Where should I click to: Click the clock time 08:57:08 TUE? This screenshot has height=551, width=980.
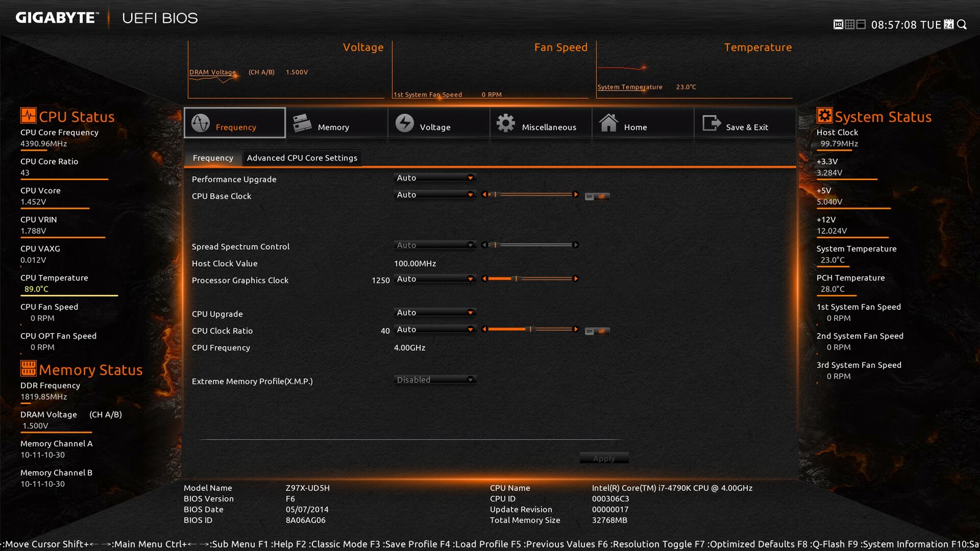click(906, 24)
